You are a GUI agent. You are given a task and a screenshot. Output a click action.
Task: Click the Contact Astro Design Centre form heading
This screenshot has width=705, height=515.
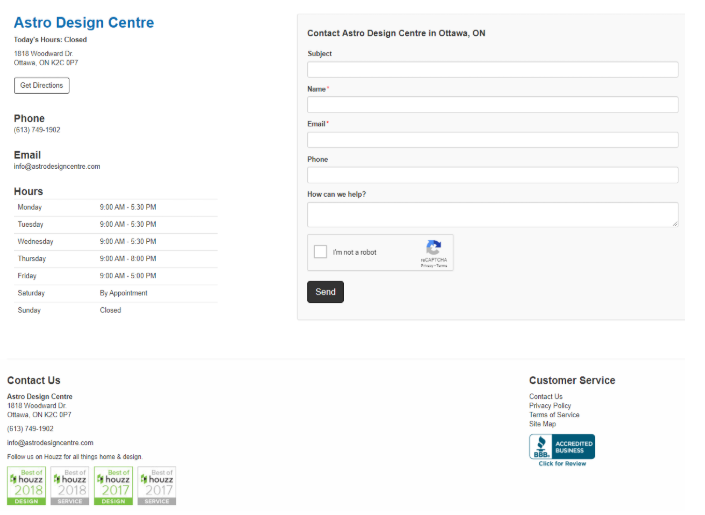pos(396,33)
